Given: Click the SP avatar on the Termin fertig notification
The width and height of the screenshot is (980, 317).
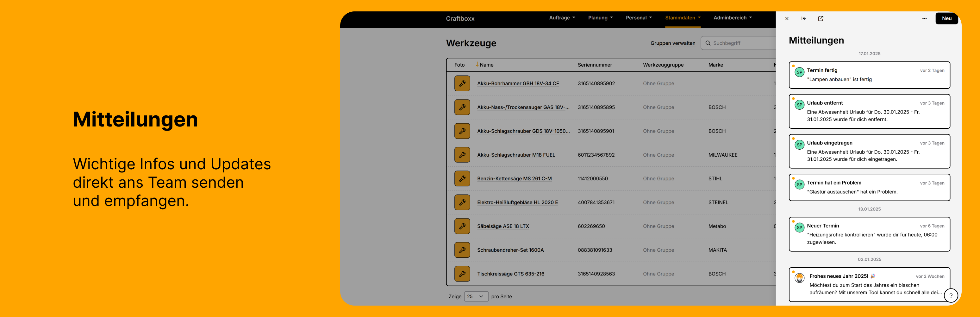Looking at the screenshot, I should pyautogui.click(x=799, y=72).
